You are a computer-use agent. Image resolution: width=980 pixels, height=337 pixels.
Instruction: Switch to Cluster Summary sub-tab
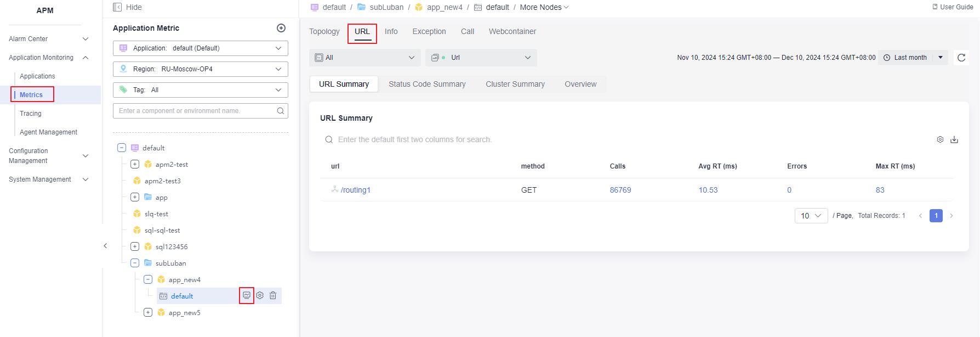coord(515,84)
